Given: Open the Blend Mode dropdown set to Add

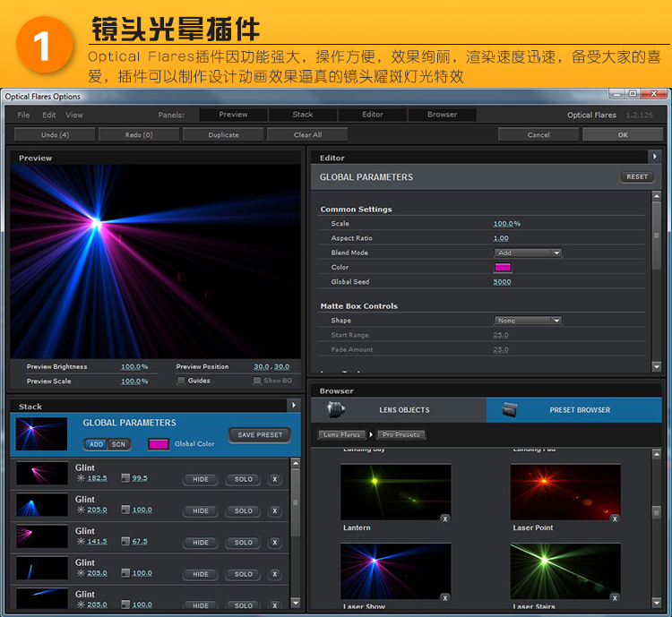Looking at the screenshot, I should (528, 253).
